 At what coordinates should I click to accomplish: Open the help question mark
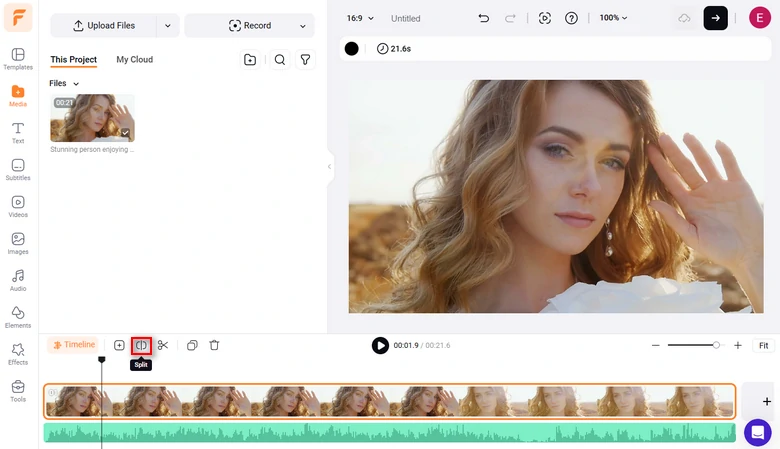click(x=571, y=18)
